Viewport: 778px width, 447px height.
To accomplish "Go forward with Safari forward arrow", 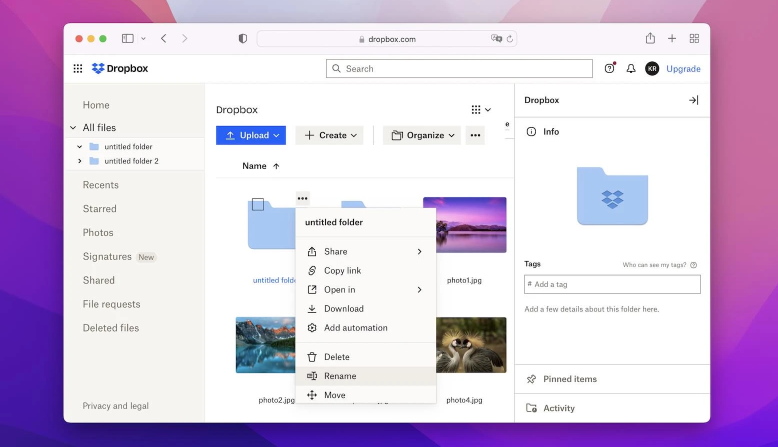I will 185,38.
